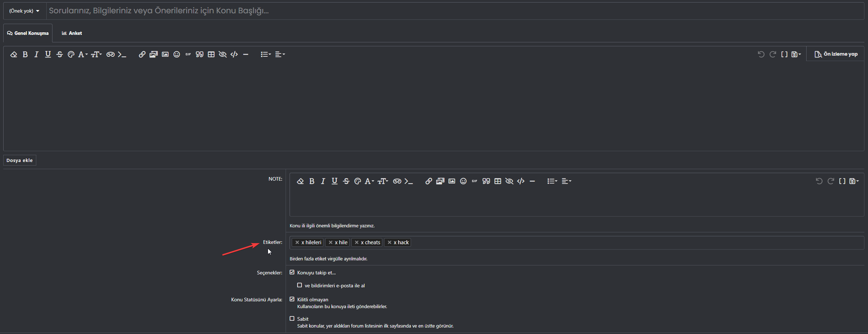Click inside the main message editor area

434,106
